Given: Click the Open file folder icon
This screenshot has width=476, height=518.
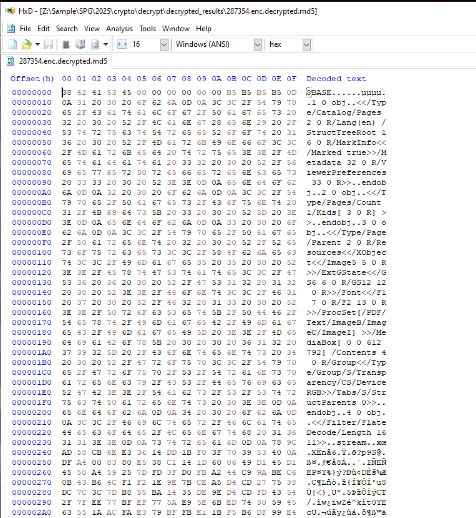Looking at the screenshot, I should point(26,44).
